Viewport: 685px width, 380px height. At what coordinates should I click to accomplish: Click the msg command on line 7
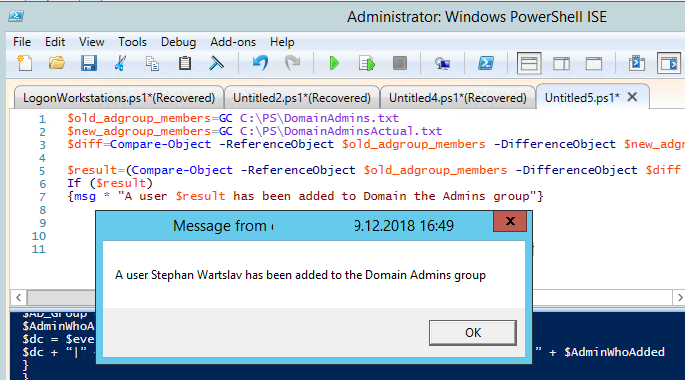[x=85, y=197]
